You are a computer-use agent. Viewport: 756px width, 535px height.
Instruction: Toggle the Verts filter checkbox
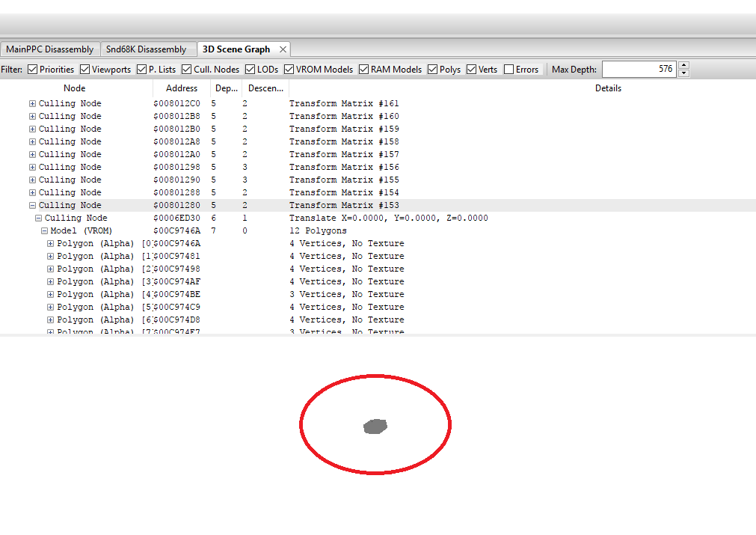(x=472, y=70)
